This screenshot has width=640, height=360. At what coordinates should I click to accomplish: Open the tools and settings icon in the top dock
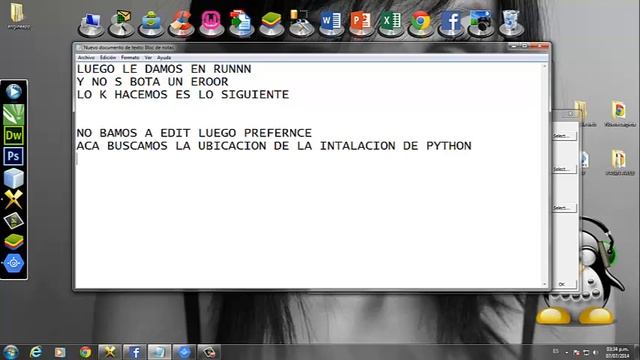301,23
